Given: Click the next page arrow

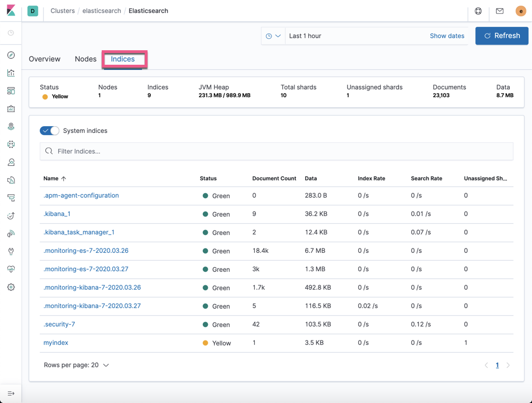Looking at the screenshot, I should pos(508,365).
